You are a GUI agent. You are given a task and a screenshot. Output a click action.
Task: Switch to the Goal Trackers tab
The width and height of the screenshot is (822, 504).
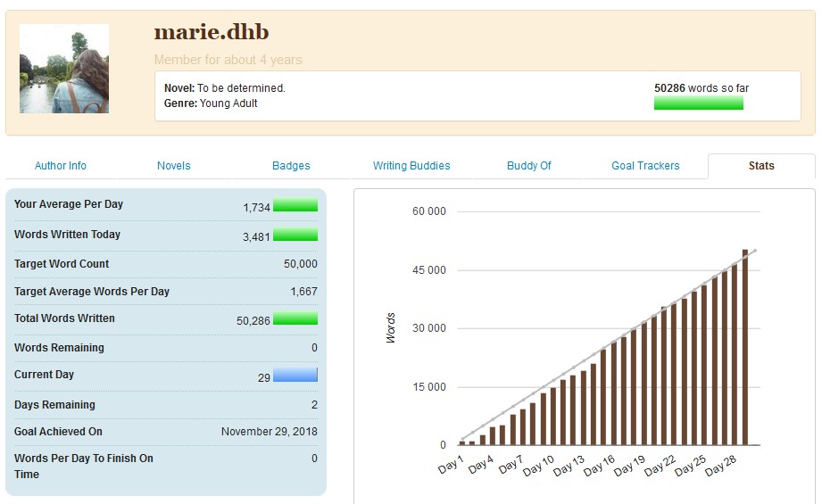pyautogui.click(x=645, y=166)
